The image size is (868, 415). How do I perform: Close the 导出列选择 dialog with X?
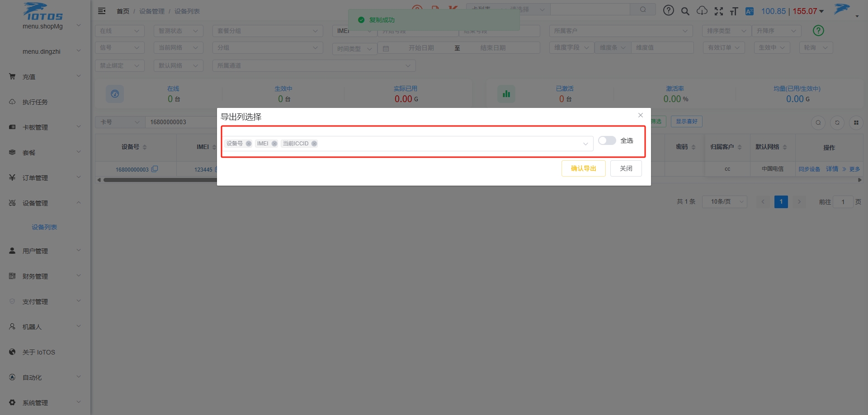[641, 115]
